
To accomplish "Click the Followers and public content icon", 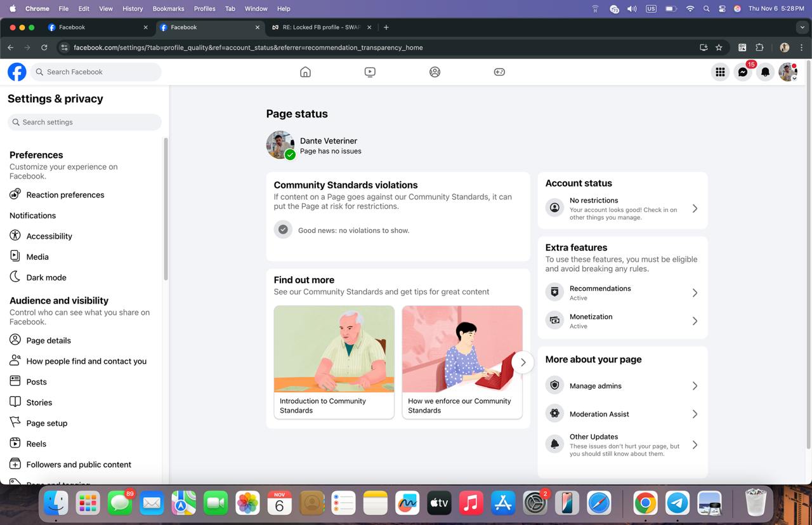I will 15,464.
